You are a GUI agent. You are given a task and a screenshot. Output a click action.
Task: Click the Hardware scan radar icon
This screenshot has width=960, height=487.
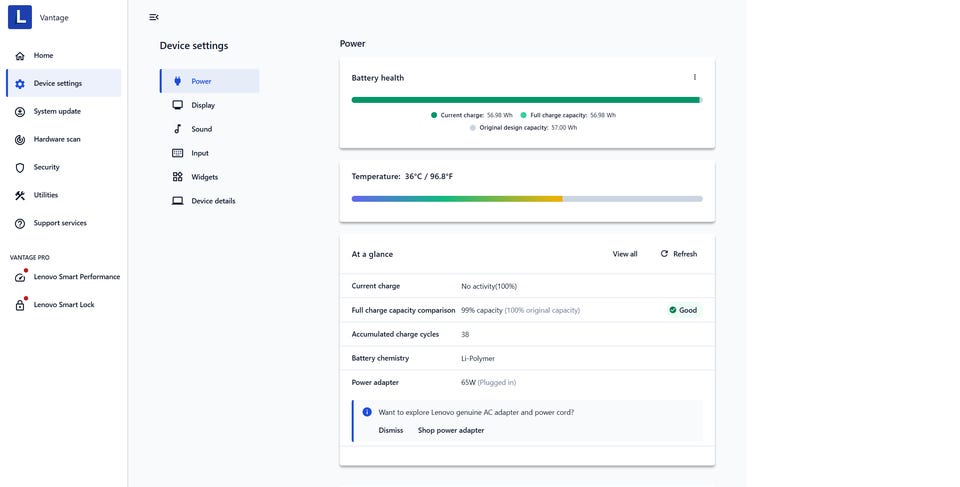click(20, 140)
